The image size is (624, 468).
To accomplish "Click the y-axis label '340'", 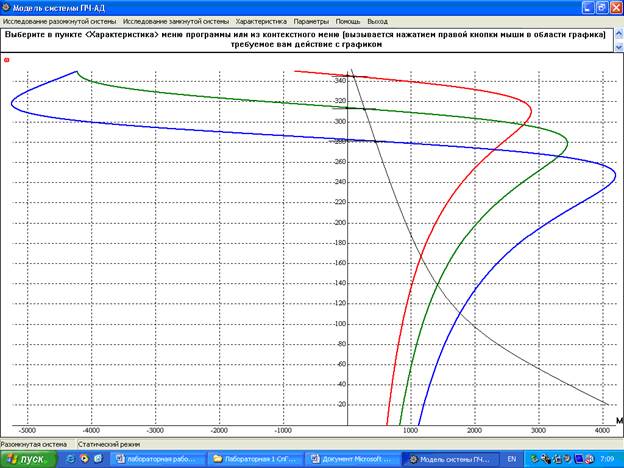I will point(341,81).
